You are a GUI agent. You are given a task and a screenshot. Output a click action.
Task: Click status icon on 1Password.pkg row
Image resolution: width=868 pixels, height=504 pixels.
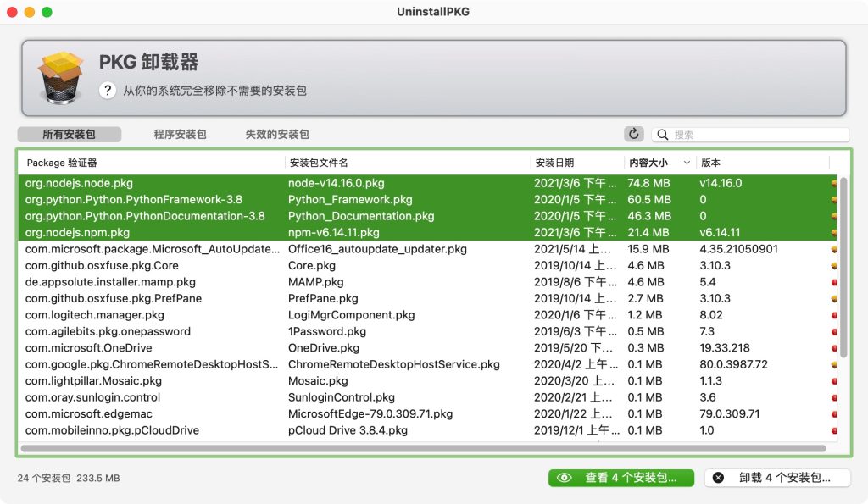coord(834,331)
